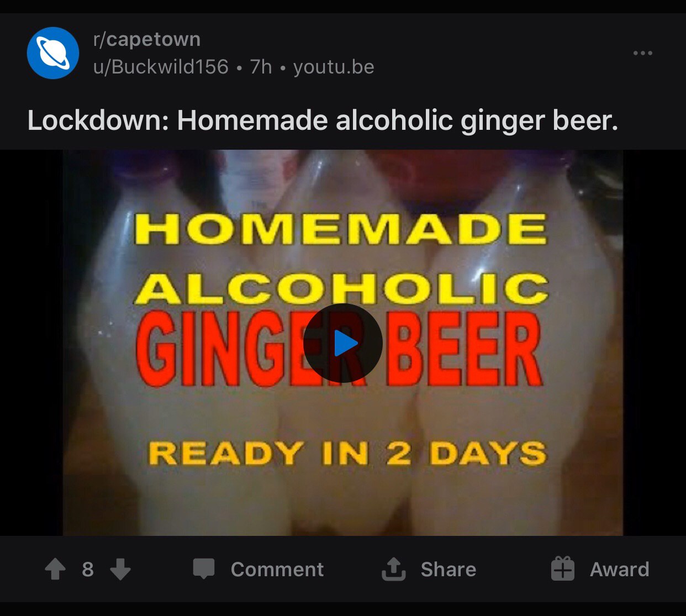Viewport: 686px width, 616px height.
Task: Click the yellow HOMEMADE text in the video preview
Action: [341, 229]
